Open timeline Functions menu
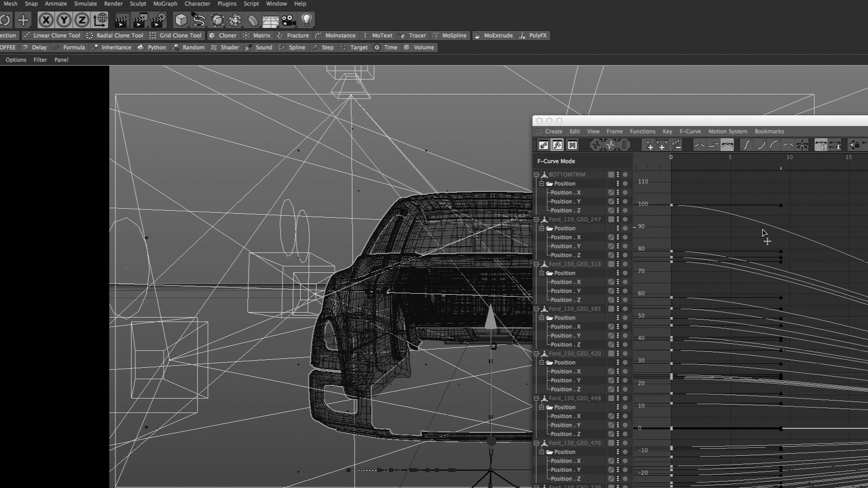The width and height of the screenshot is (868, 488). (642, 131)
